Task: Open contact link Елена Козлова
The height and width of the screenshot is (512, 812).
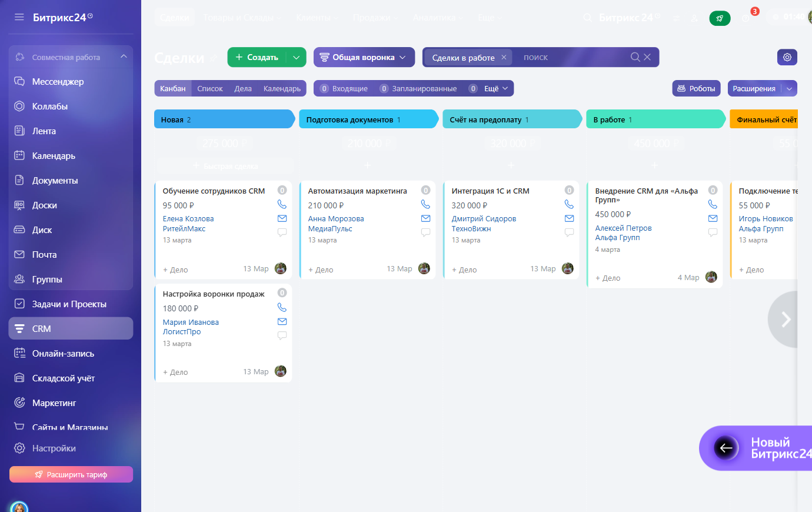Action: [x=188, y=219]
